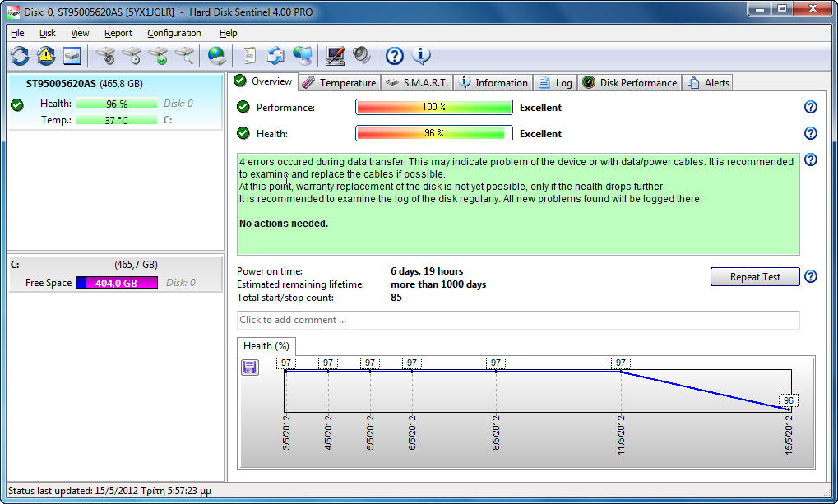
Task: Click the status bar last updated text
Action: click(109, 491)
